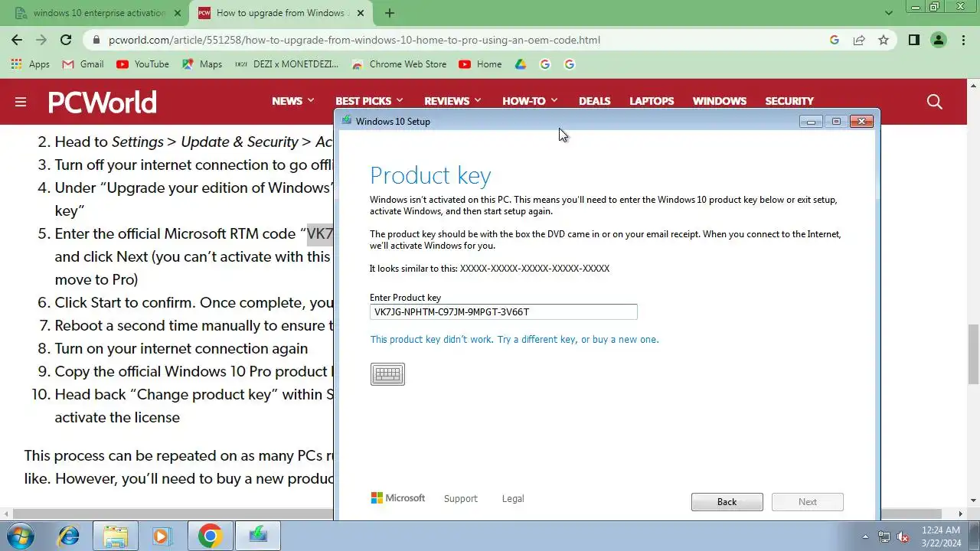Image resolution: width=980 pixels, height=551 pixels.
Task: Expand BEST PICKS menu
Action: click(x=369, y=101)
